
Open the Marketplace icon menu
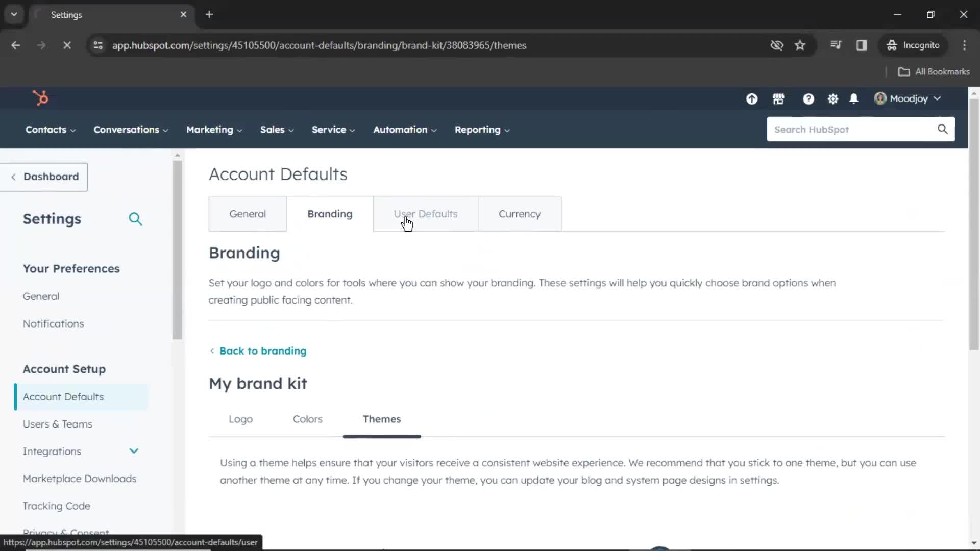tap(778, 98)
